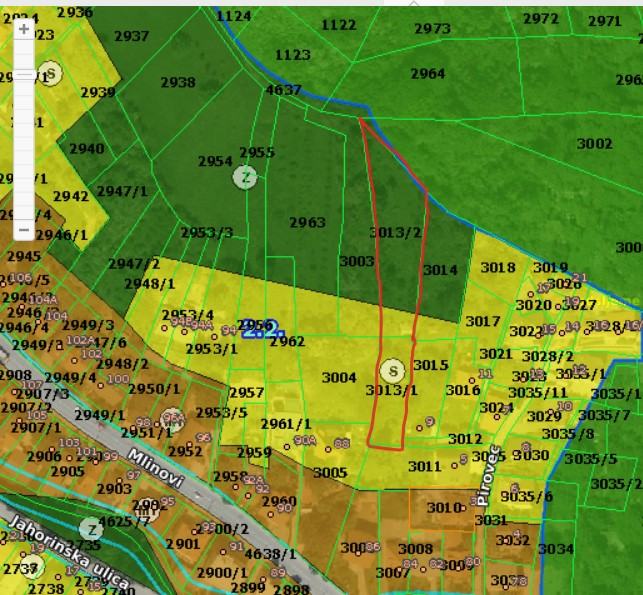Zoom in with the plus button

pyautogui.click(x=24, y=29)
